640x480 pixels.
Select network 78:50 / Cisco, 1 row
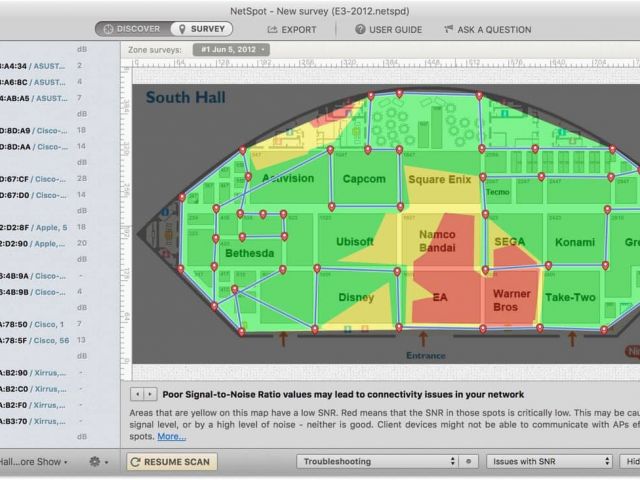tap(60, 324)
